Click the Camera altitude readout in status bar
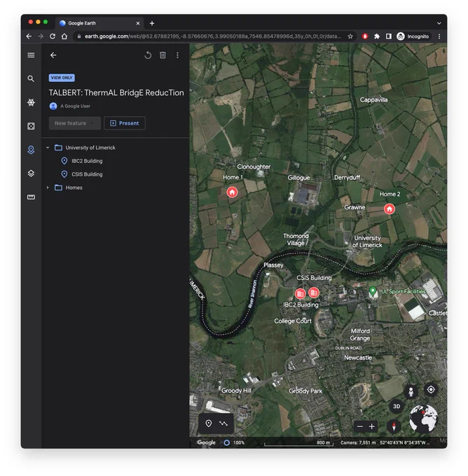 point(358,442)
